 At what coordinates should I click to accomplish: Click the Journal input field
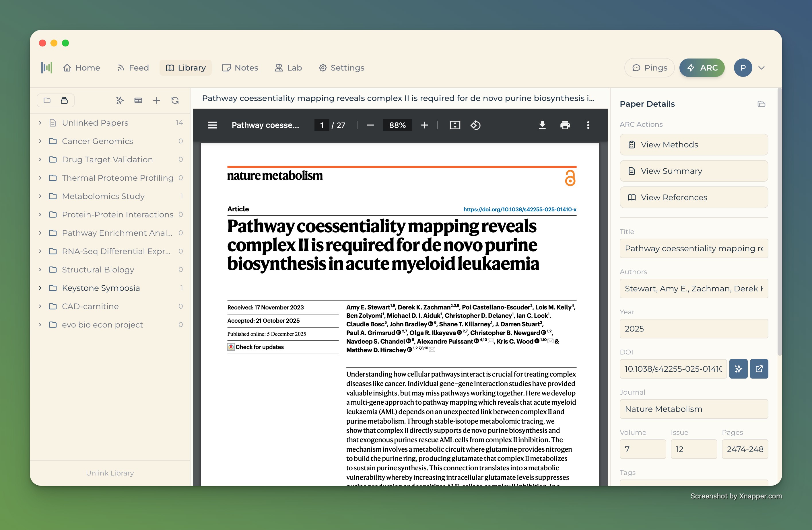pyautogui.click(x=693, y=409)
